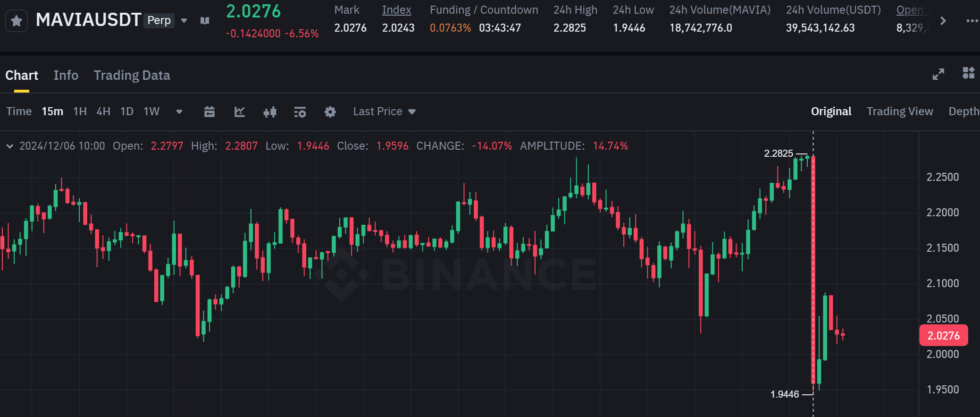Open the chart layout grid icon
The image size is (980, 417).
968,73
